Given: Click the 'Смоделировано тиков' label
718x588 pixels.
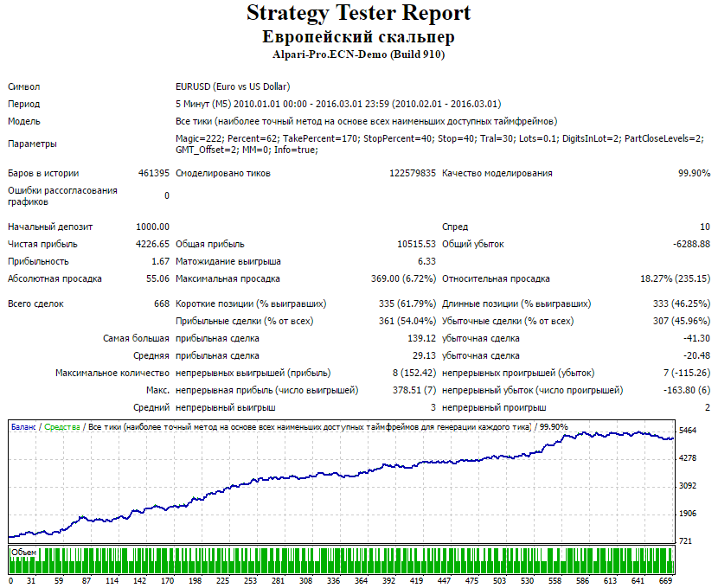Looking at the screenshot, I should click(x=223, y=174).
